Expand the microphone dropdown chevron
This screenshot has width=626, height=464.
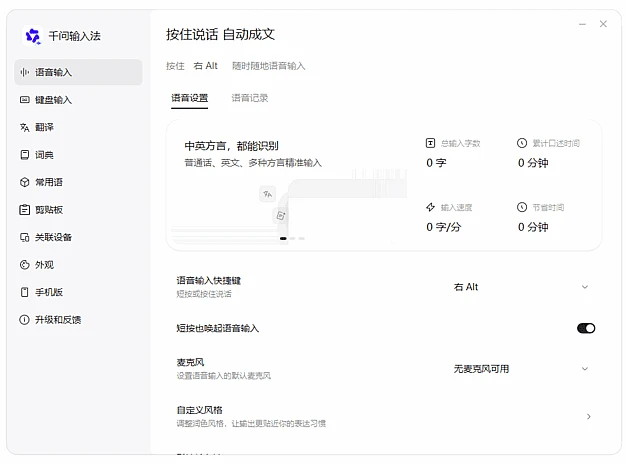pyautogui.click(x=585, y=369)
